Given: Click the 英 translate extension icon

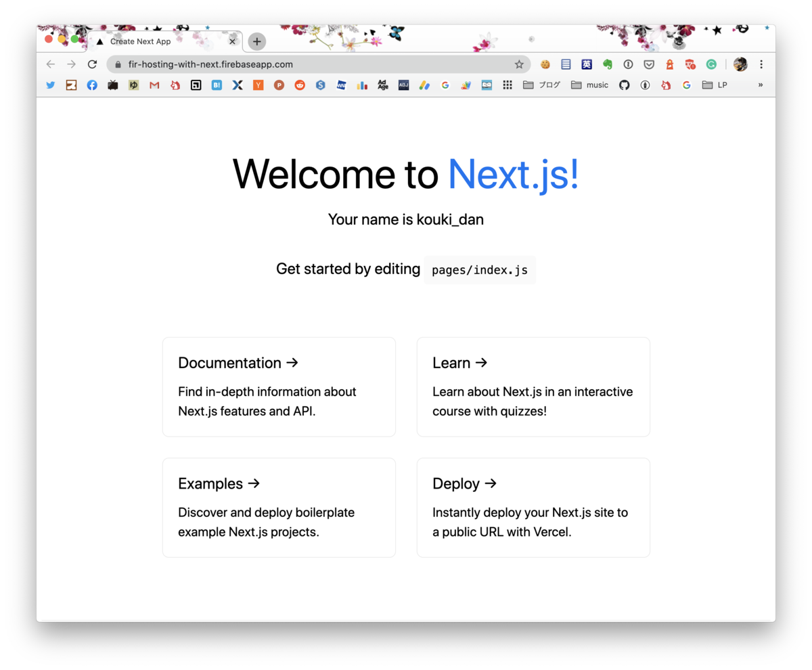Looking at the screenshot, I should click(x=587, y=64).
